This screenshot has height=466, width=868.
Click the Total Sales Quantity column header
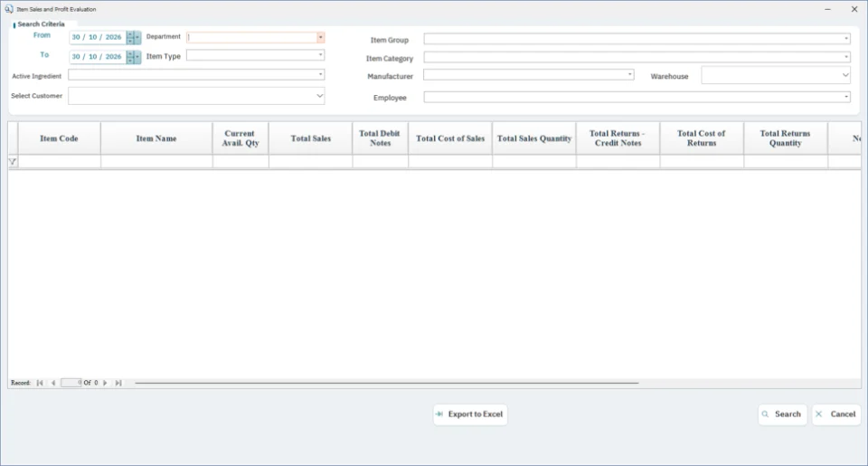click(x=534, y=138)
